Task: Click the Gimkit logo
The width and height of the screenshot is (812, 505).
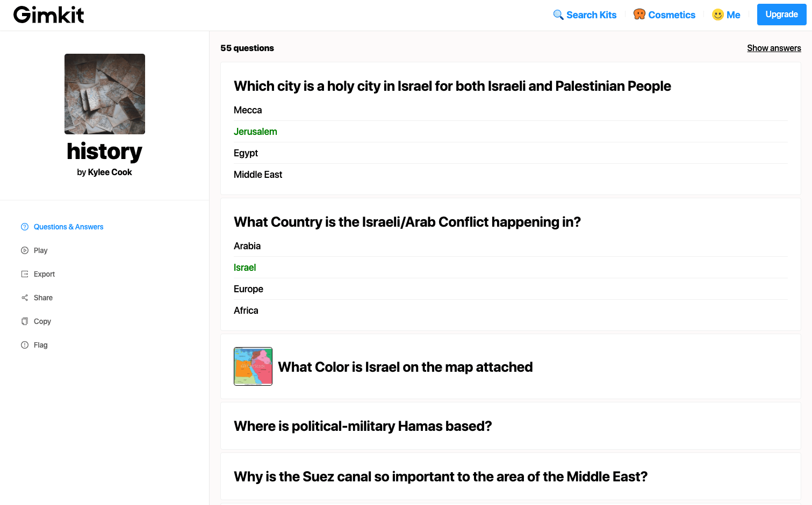Action: point(49,15)
